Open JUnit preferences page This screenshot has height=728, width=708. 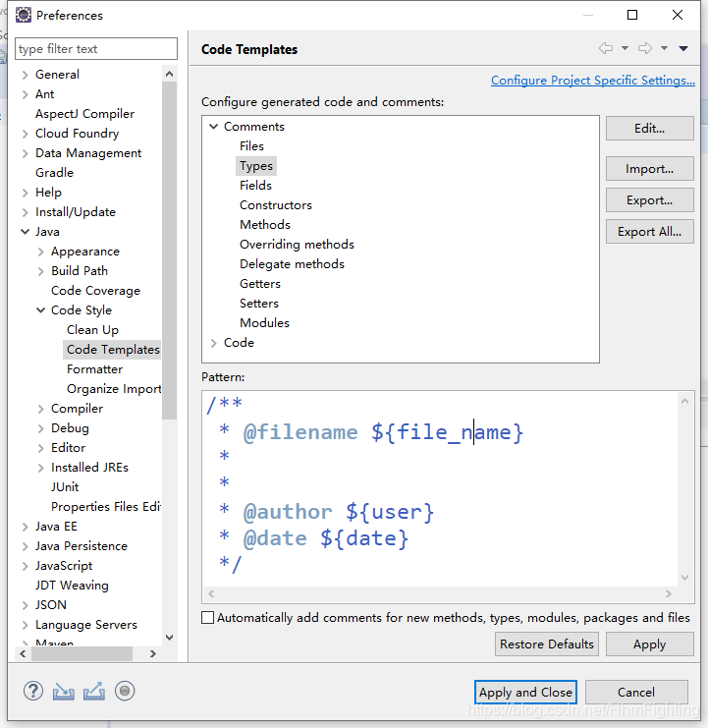click(x=65, y=487)
